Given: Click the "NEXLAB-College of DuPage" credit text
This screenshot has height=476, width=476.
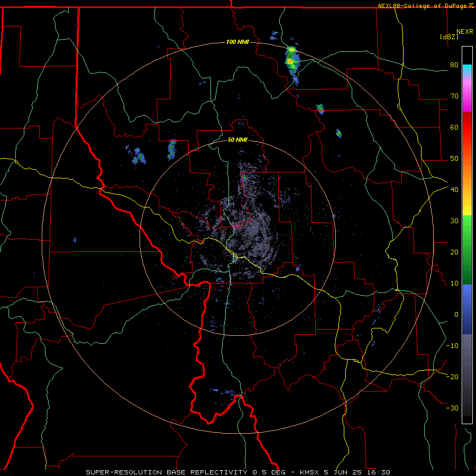Looking at the screenshot, I should click(x=422, y=6).
